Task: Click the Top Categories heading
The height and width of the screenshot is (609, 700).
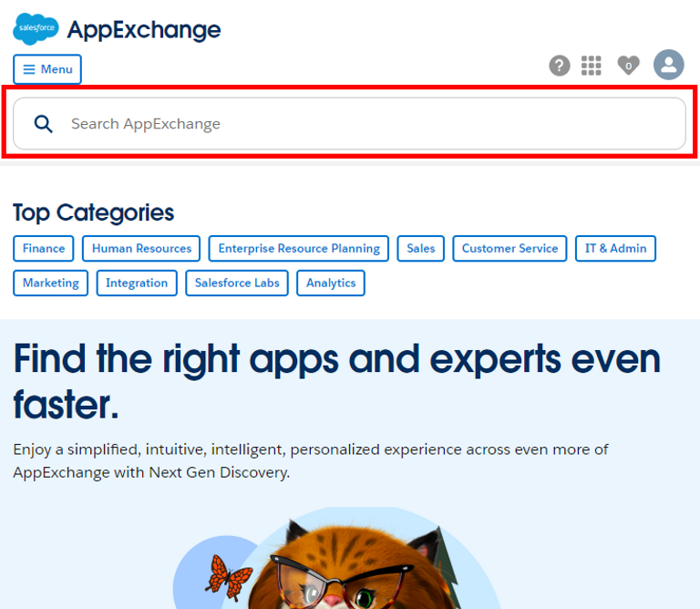Action: pos(93,212)
